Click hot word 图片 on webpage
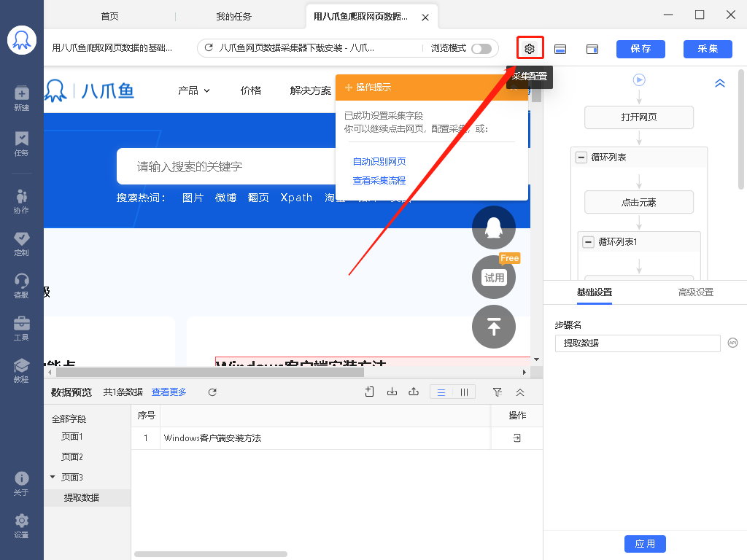 point(193,198)
